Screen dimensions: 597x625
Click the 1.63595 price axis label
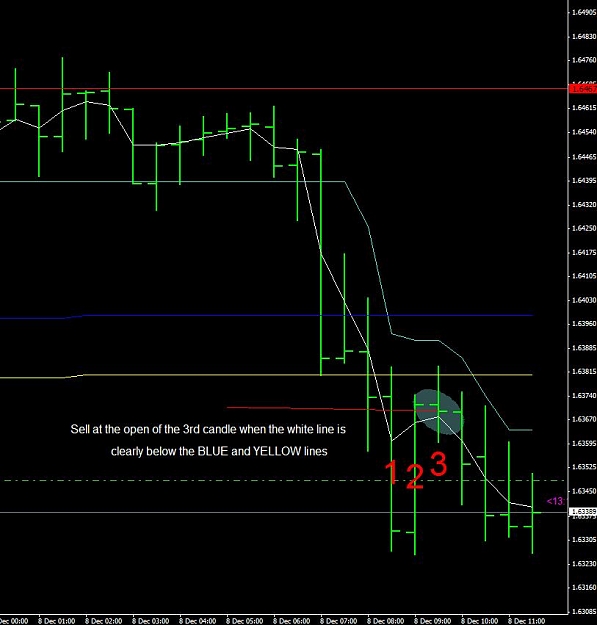tap(584, 443)
